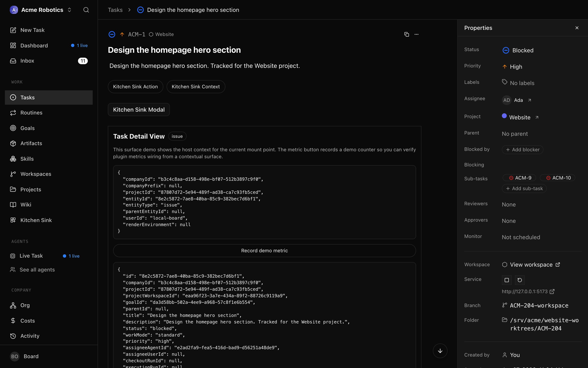Image resolution: width=588 pixels, height=368 pixels.
Task: Click the Website project color dot
Action: click(504, 116)
